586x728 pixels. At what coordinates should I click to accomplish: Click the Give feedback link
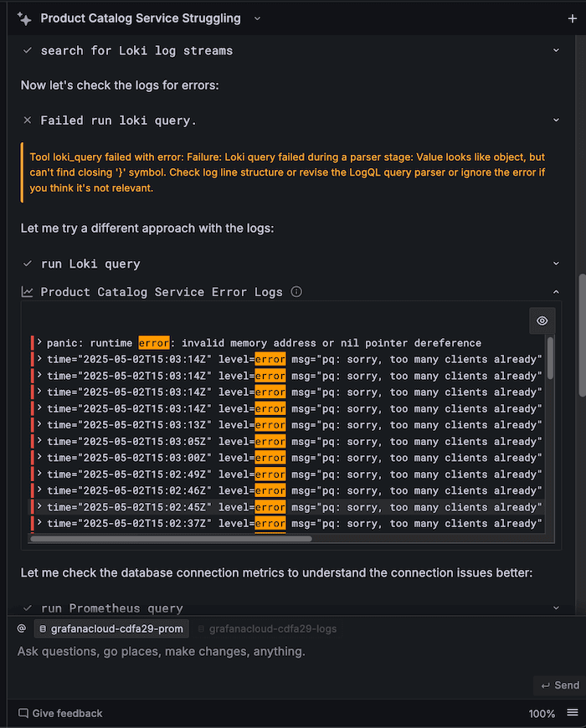(67, 713)
